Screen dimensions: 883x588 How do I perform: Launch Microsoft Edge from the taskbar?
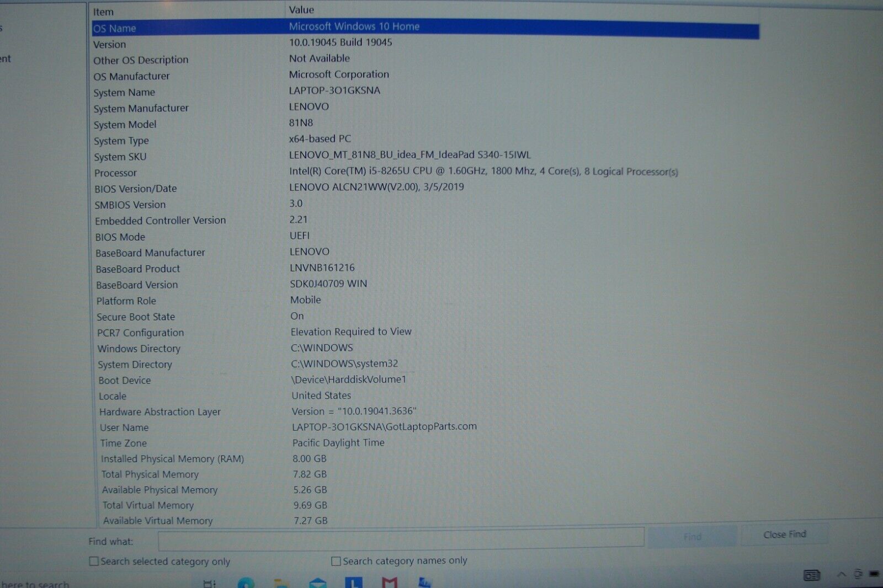tap(246, 583)
